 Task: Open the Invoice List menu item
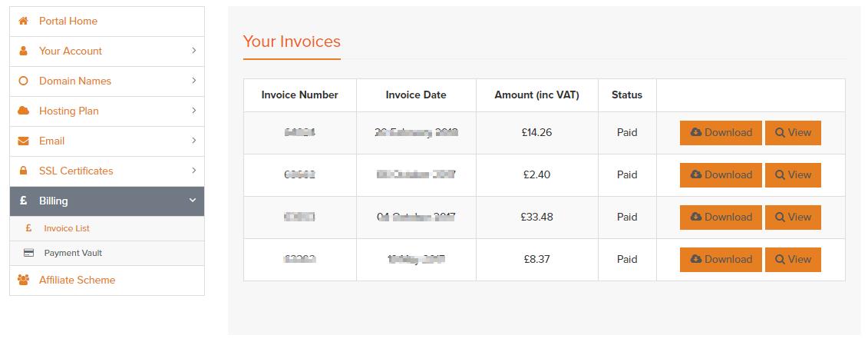(x=67, y=228)
